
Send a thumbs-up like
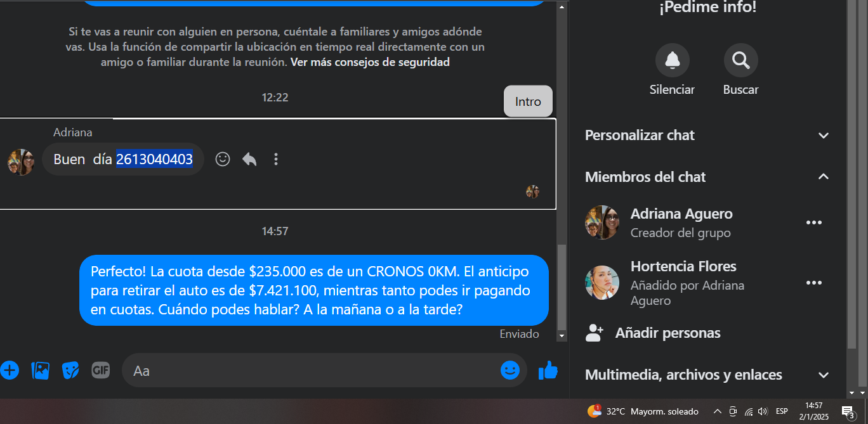click(x=548, y=370)
